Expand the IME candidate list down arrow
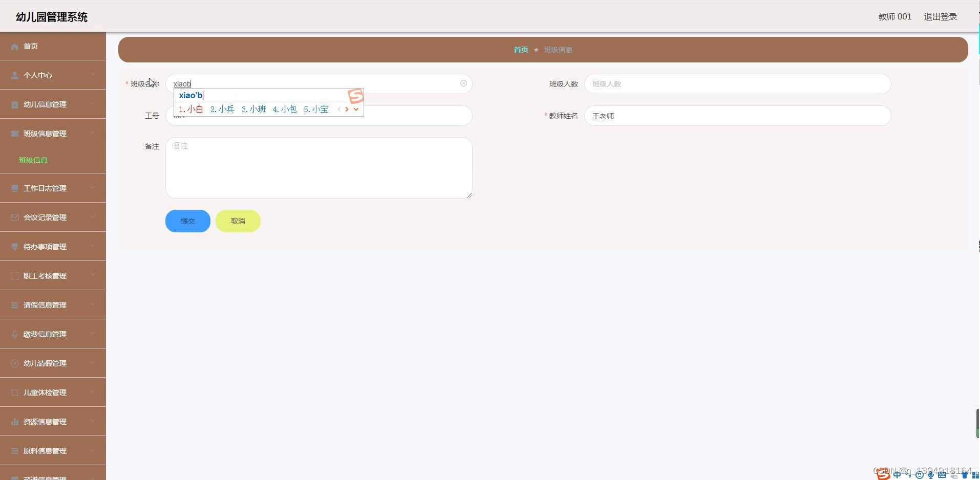The image size is (980, 480). click(x=356, y=109)
